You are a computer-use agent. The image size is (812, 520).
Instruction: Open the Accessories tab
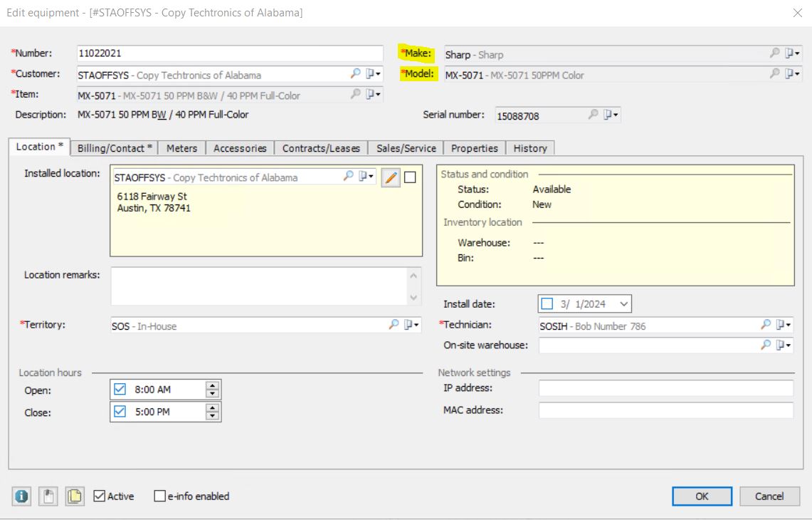click(240, 148)
